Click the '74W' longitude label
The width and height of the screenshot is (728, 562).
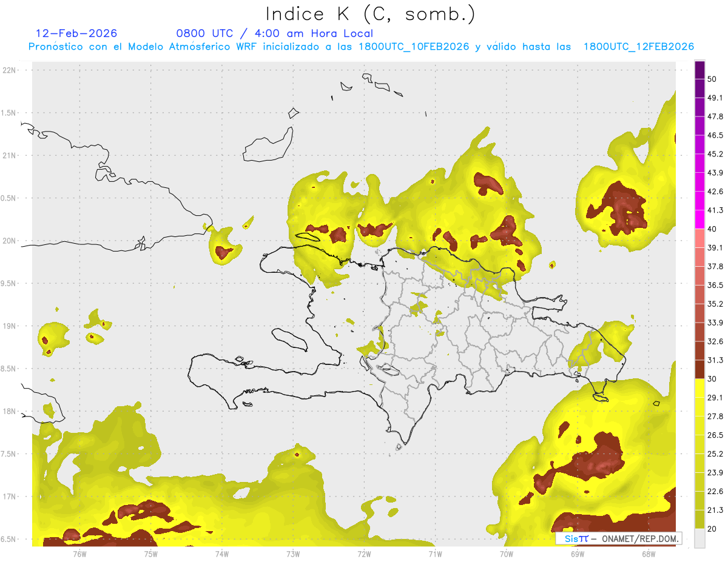pyautogui.click(x=221, y=554)
